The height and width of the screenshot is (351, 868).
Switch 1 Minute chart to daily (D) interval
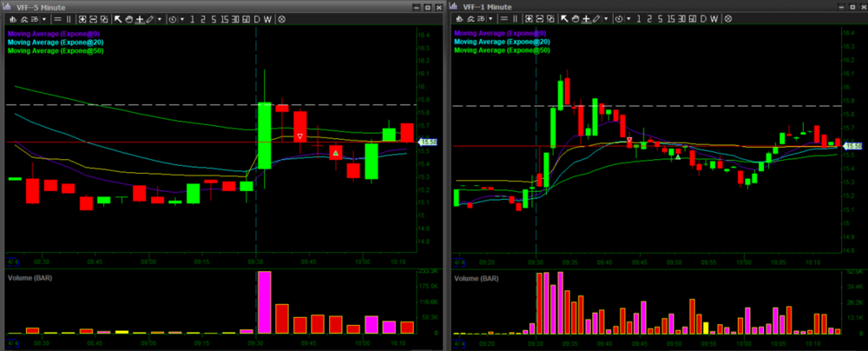pos(703,19)
